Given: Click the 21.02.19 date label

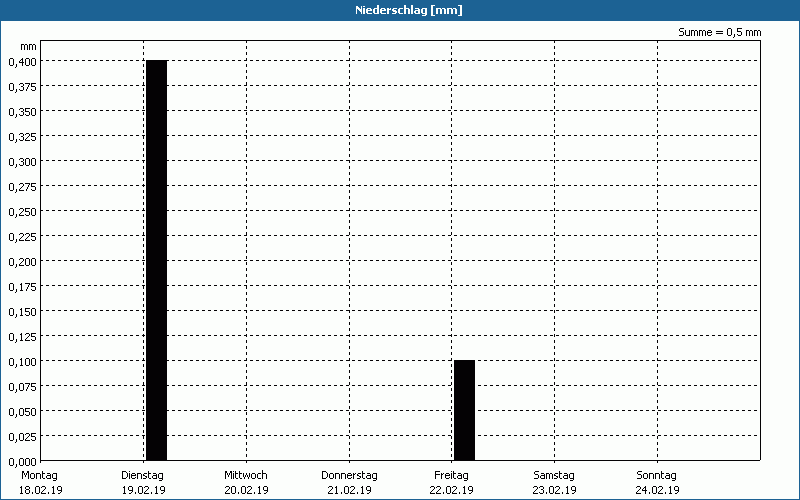Looking at the screenshot, I should coord(349,490).
